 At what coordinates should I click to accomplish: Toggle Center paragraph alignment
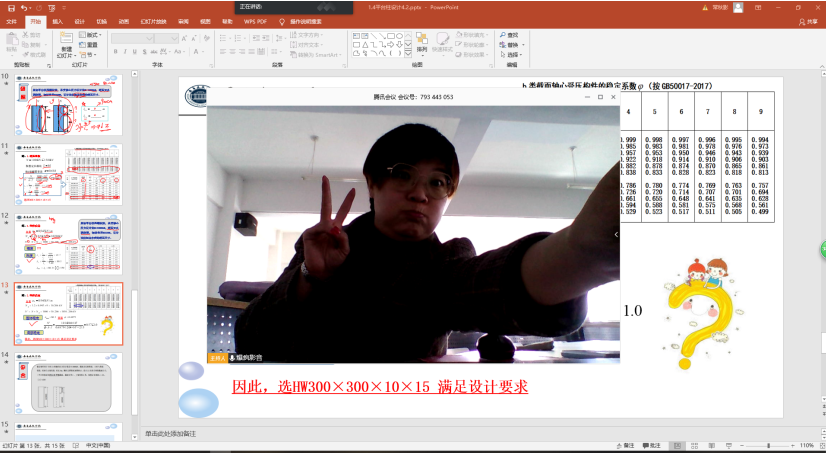tap(232, 52)
